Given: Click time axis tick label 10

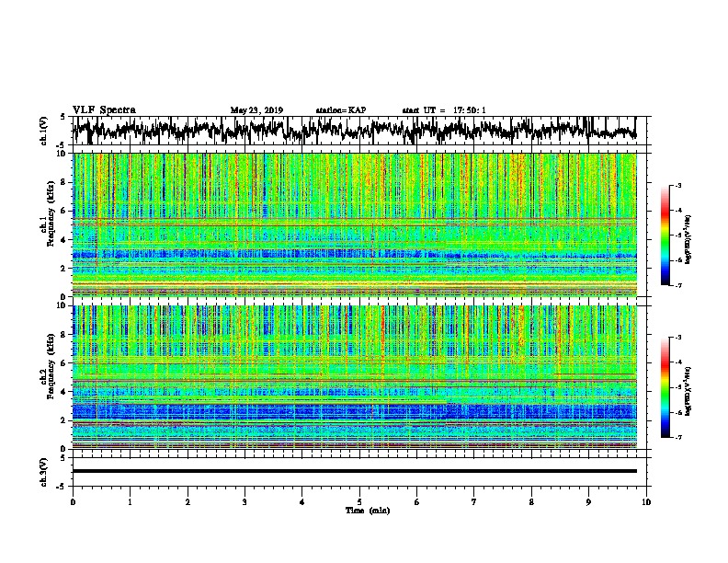Looking at the screenshot, I should [x=646, y=502].
